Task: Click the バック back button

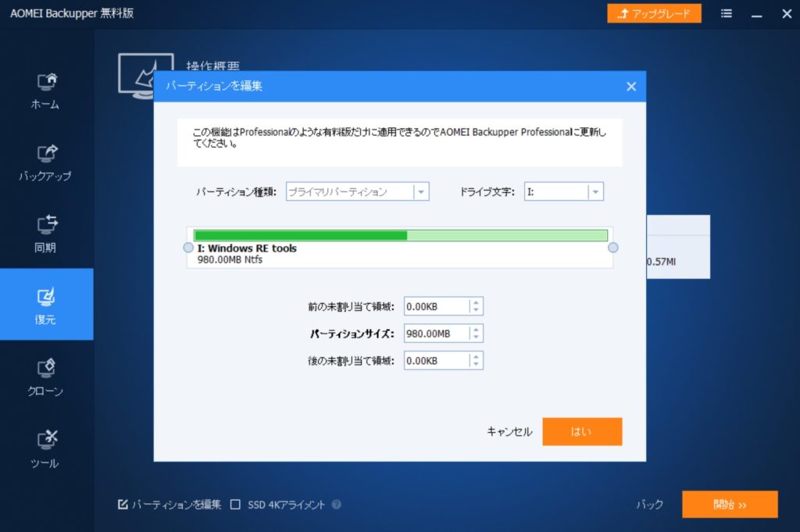Action: 649,505
